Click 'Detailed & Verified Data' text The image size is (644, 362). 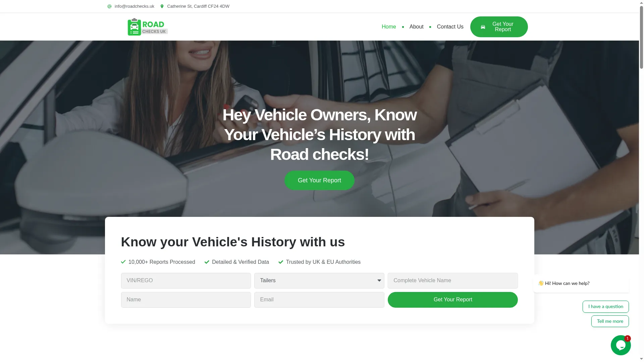click(x=240, y=262)
